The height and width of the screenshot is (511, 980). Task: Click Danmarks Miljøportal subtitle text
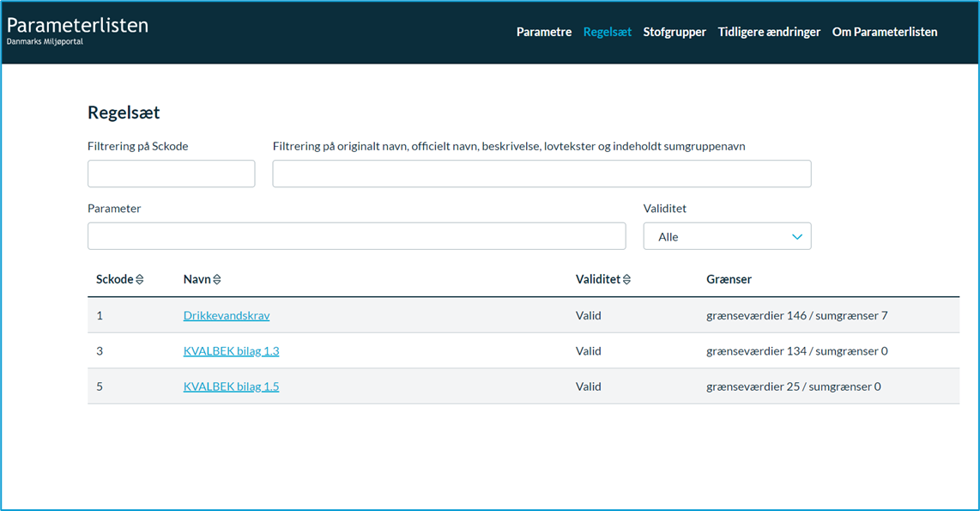45,42
